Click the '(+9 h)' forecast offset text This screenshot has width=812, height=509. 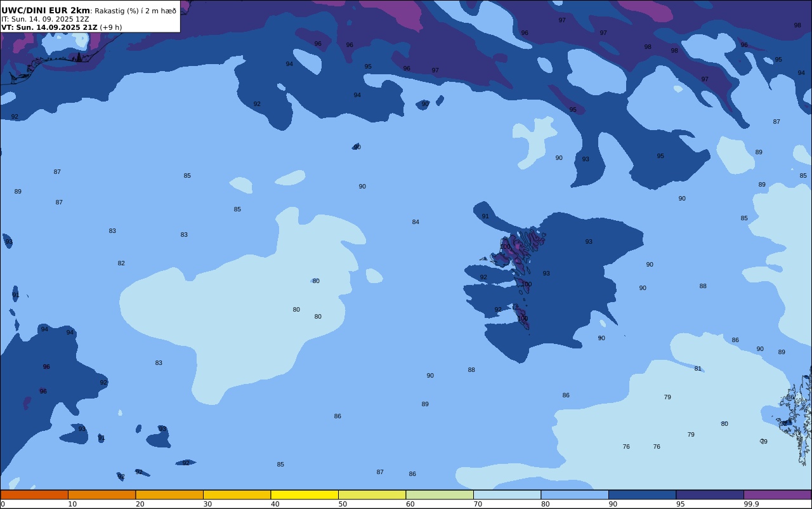111,27
